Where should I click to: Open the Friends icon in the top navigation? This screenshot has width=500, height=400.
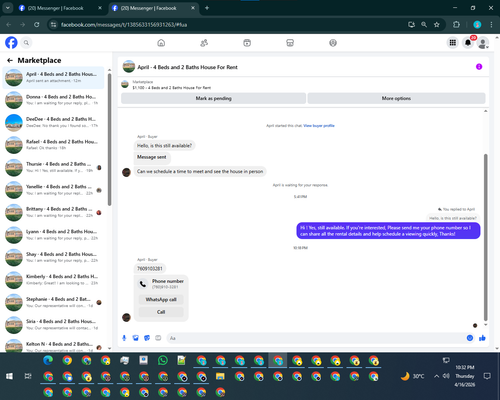tap(204, 43)
